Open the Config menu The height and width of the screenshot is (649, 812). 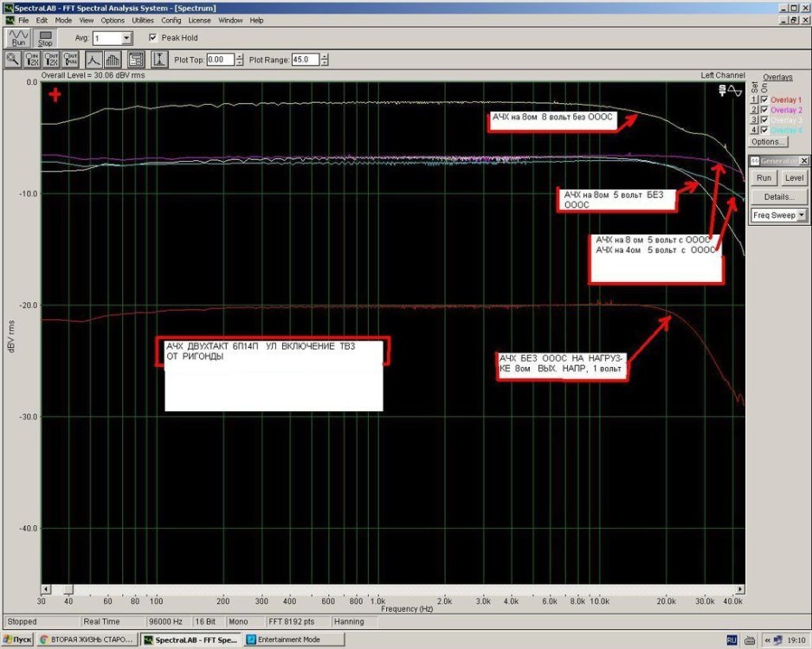[x=171, y=20]
